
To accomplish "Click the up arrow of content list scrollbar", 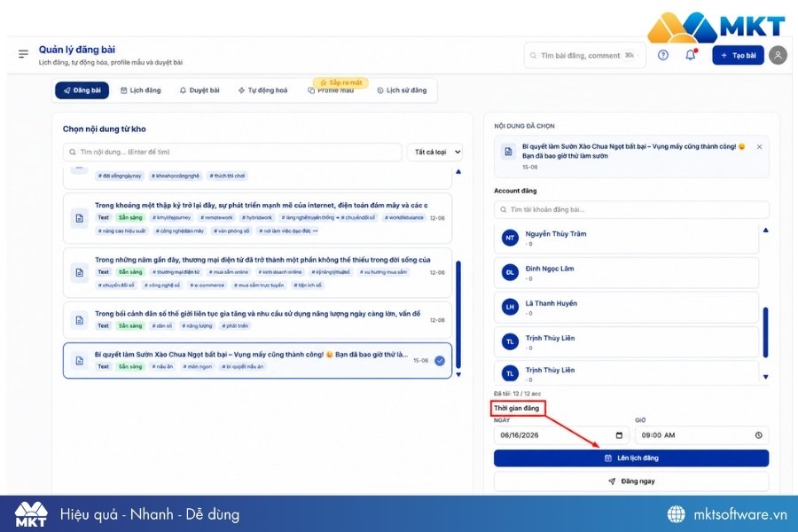I will coord(458,171).
